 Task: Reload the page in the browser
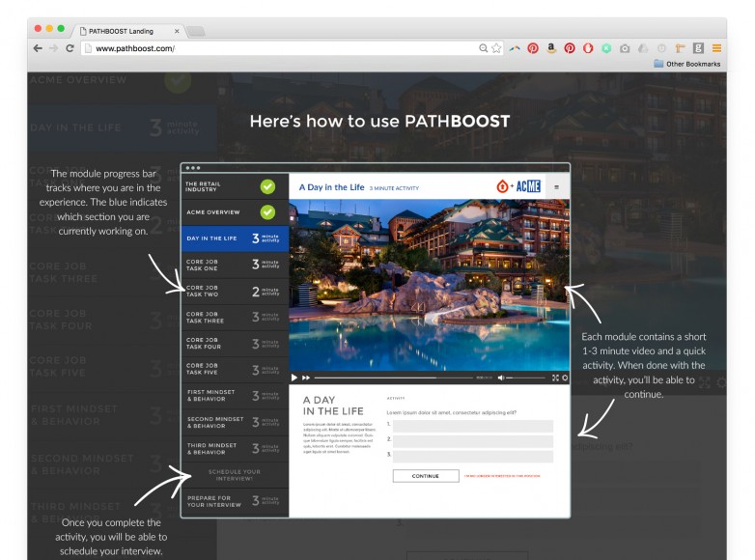pos(70,48)
